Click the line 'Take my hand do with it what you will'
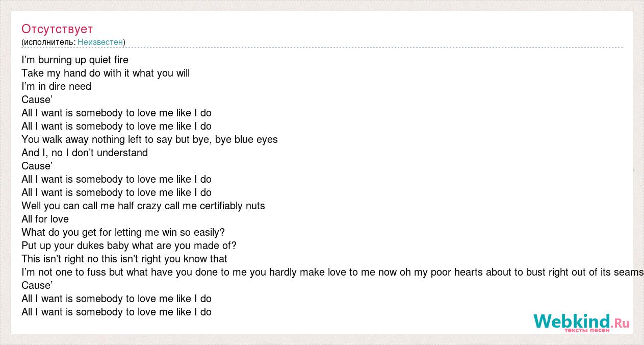The height and width of the screenshot is (345, 644). coord(106,73)
